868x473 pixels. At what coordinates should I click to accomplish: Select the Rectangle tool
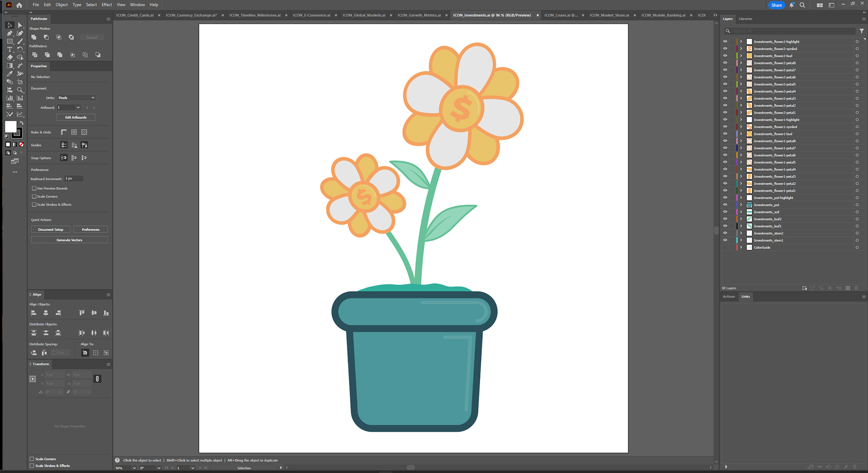click(9, 42)
